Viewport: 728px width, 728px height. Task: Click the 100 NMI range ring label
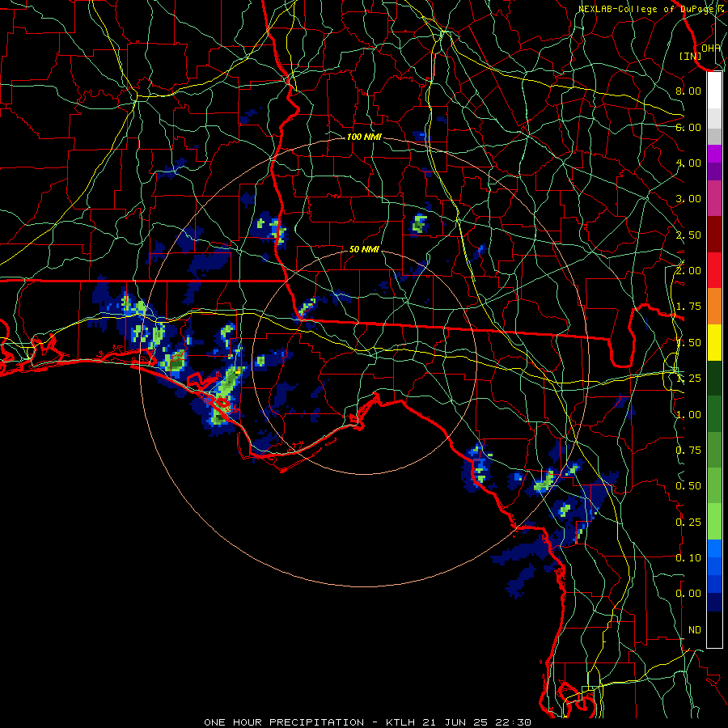[364, 137]
